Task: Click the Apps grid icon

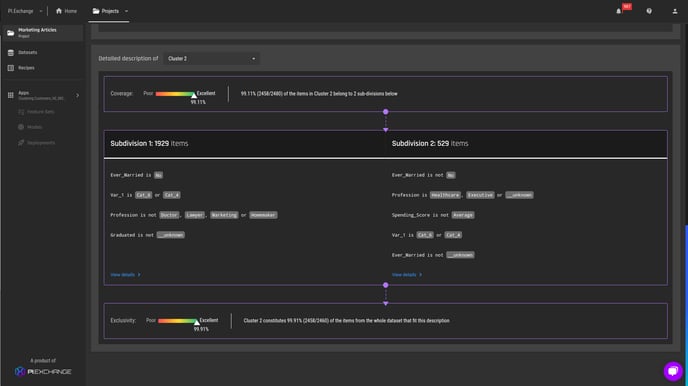Action: coord(11,95)
